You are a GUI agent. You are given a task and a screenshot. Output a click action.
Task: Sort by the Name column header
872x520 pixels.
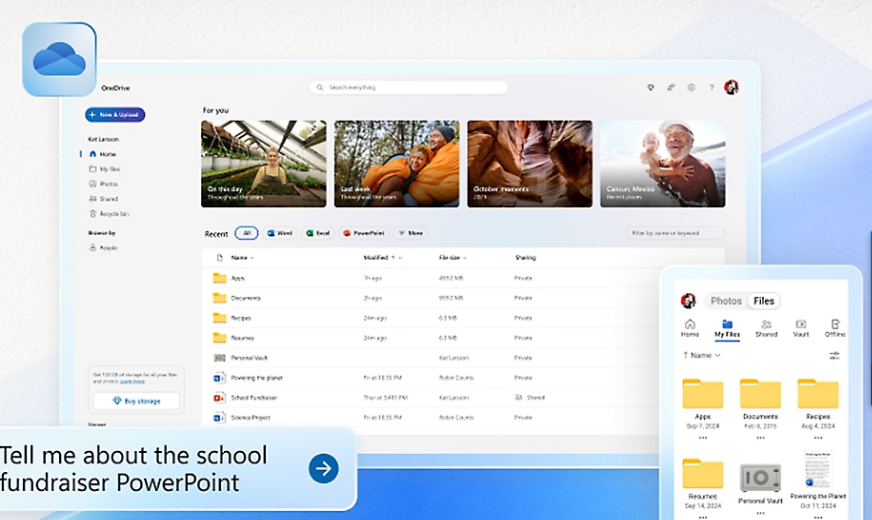(242, 257)
